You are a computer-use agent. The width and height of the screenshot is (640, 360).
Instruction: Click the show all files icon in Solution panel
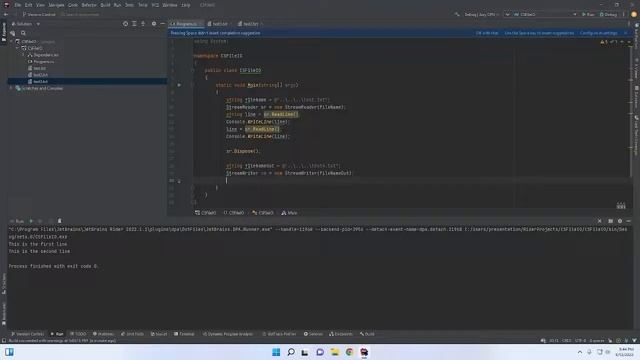13,33
